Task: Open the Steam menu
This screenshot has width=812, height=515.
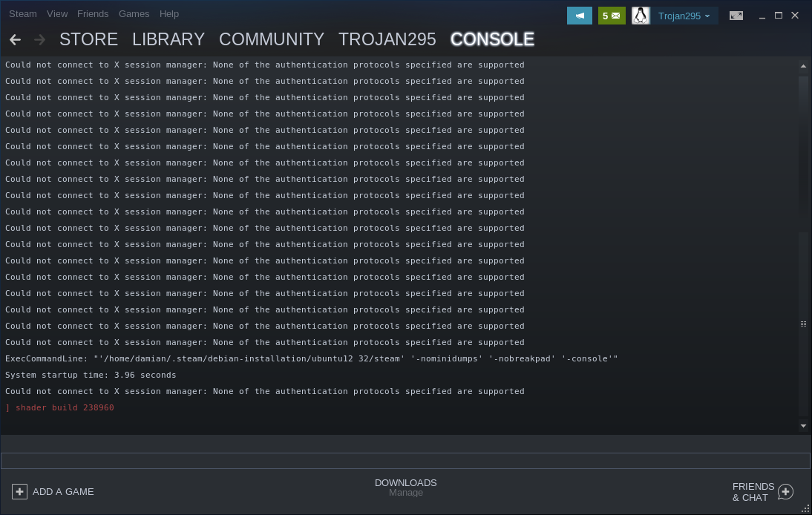Action: point(23,14)
